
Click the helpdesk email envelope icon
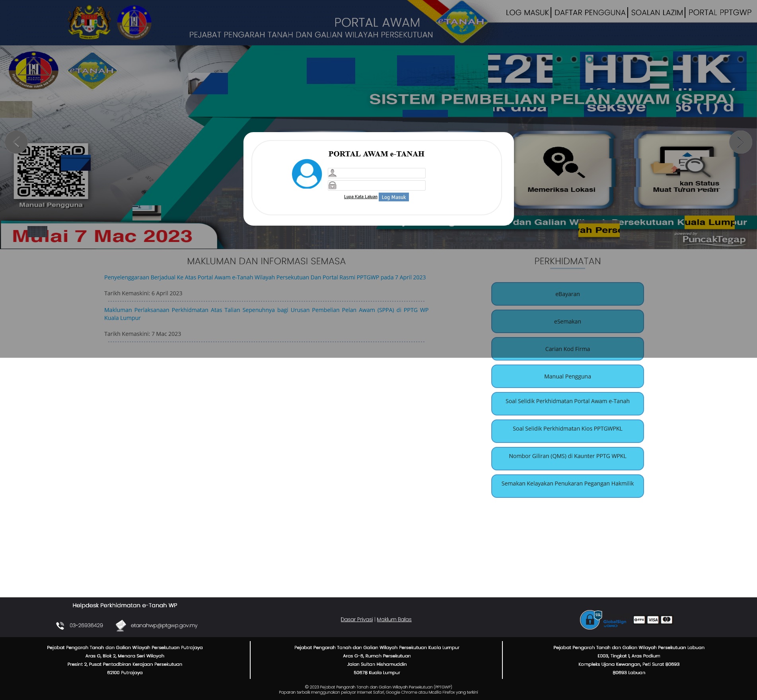(x=121, y=626)
